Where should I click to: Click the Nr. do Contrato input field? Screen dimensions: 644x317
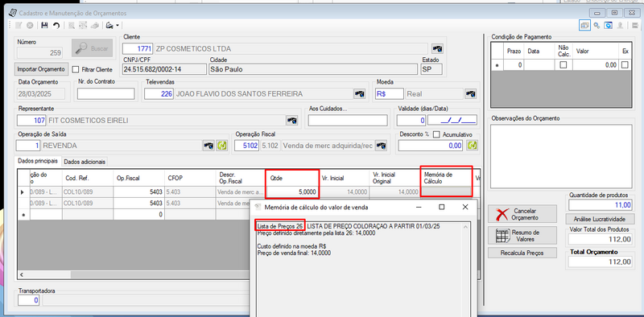[x=106, y=94]
